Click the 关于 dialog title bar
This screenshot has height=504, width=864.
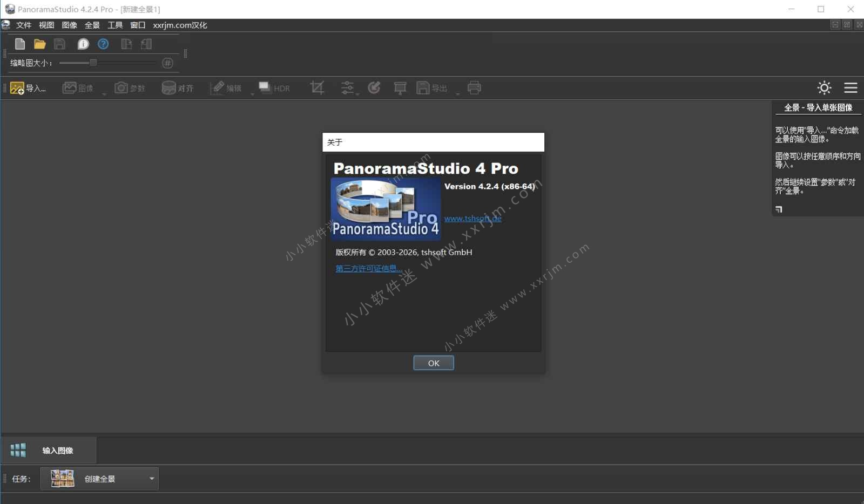pos(433,142)
